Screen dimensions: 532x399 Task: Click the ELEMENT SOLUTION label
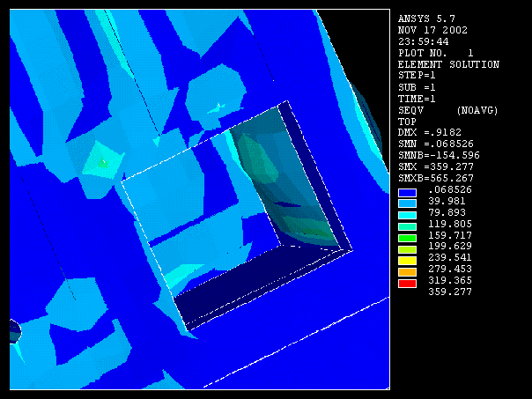pos(448,64)
